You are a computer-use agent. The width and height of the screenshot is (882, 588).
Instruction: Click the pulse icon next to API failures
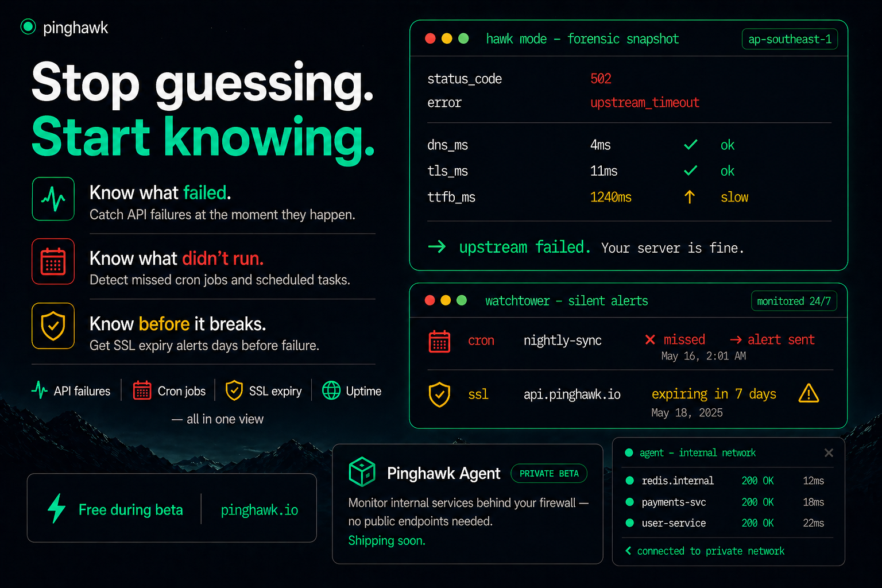click(x=40, y=390)
